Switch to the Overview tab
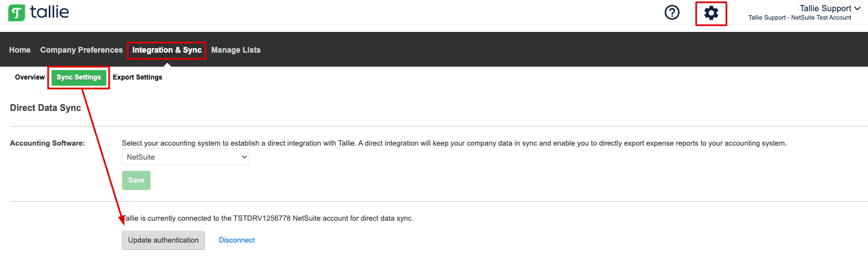This screenshot has height=256, width=868. (30, 77)
